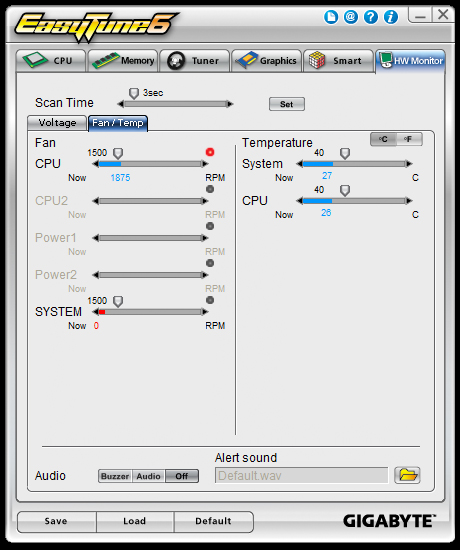Toggle the CPU2 fan alert indicator
Viewport: 460px width, 550px height.
210,189
